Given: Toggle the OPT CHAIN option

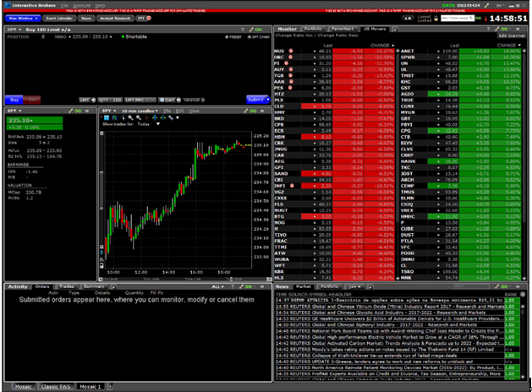Looking at the screenshot, I should tap(259, 37).
